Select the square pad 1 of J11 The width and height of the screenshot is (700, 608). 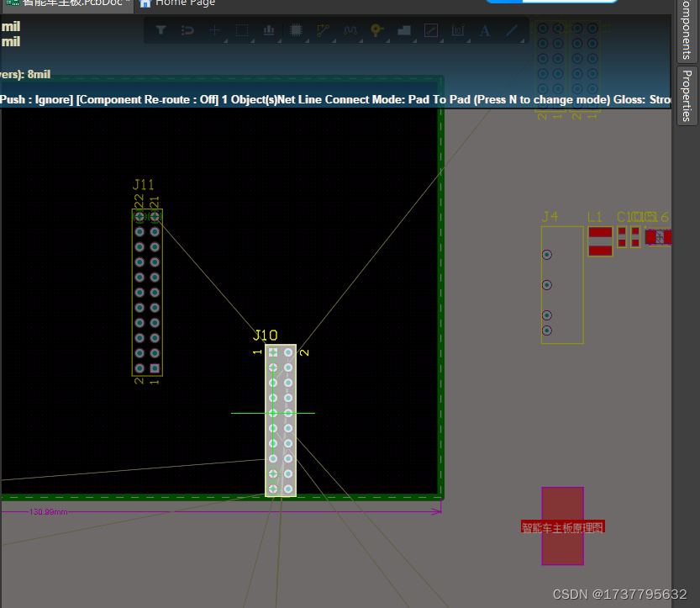155,368
